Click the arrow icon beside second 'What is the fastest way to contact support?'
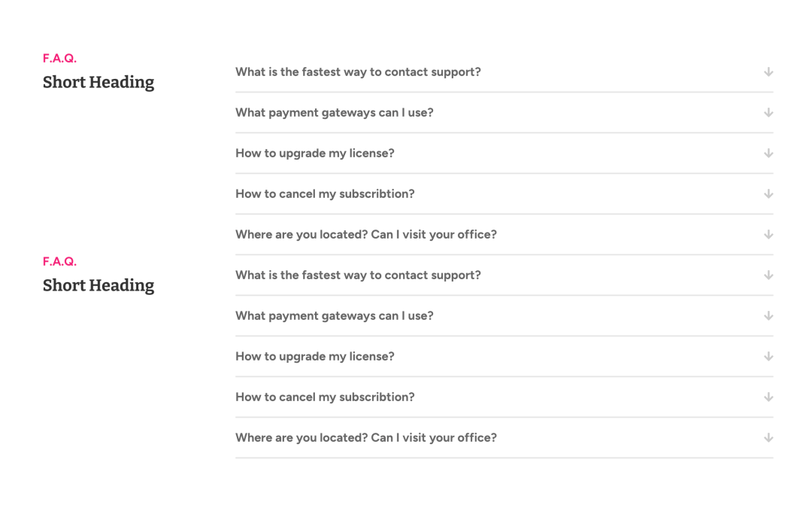The width and height of the screenshot is (812, 508). pos(768,275)
